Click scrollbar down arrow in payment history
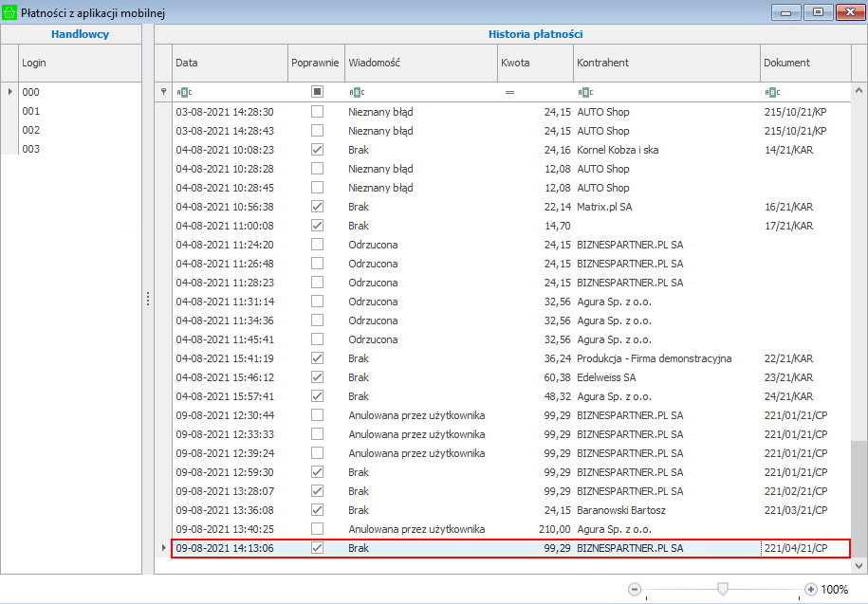The image size is (868, 604). [859, 565]
